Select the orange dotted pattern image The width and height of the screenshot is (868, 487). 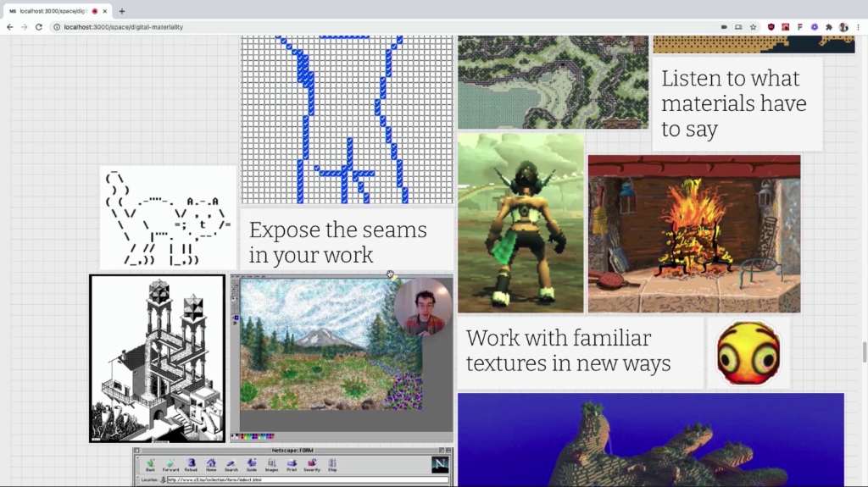pyautogui.click(x=754, y=44)
